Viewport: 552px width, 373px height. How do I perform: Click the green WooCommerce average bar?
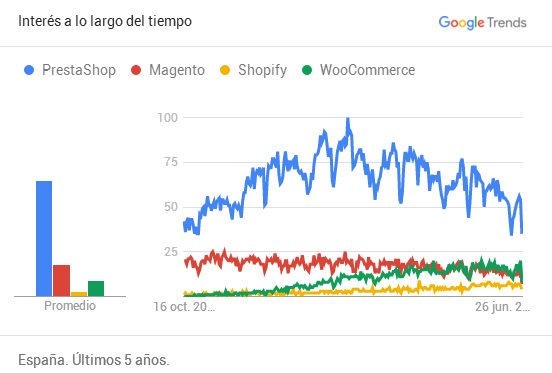96,289
